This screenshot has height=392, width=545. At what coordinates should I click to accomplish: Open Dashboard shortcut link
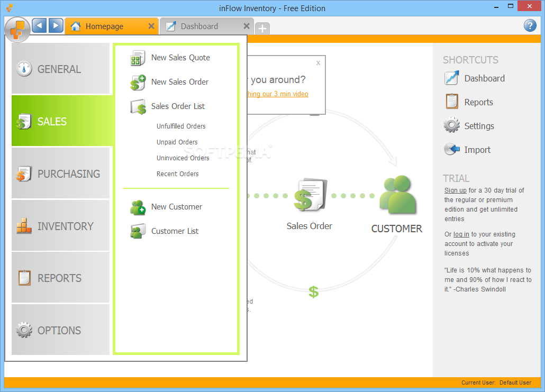pos(485,78)
